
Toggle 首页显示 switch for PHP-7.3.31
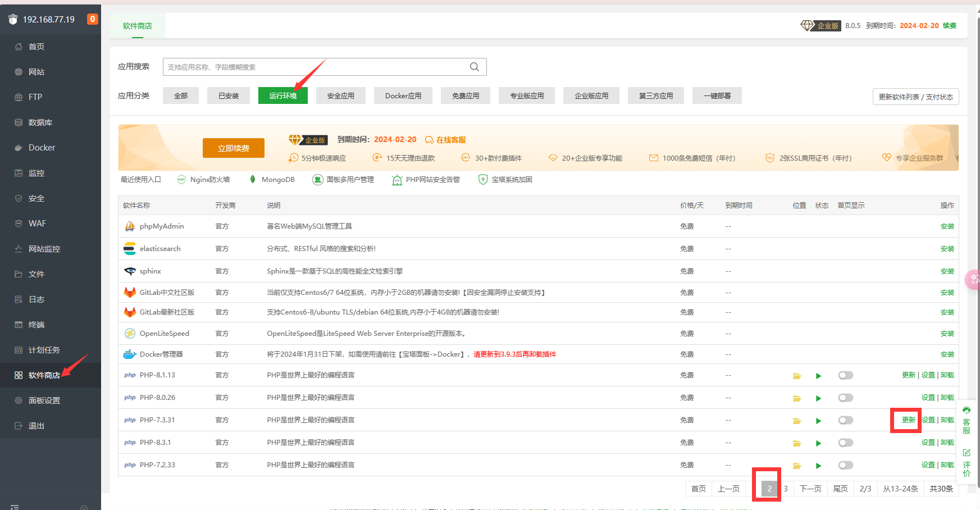pos(846,420)
